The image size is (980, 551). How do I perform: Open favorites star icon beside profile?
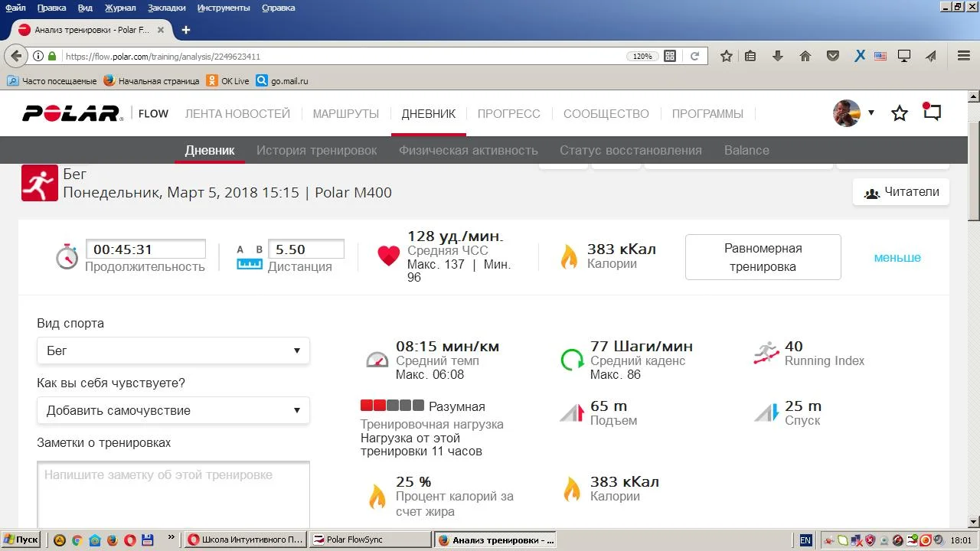pyautogui.click(x=900, y=113)
